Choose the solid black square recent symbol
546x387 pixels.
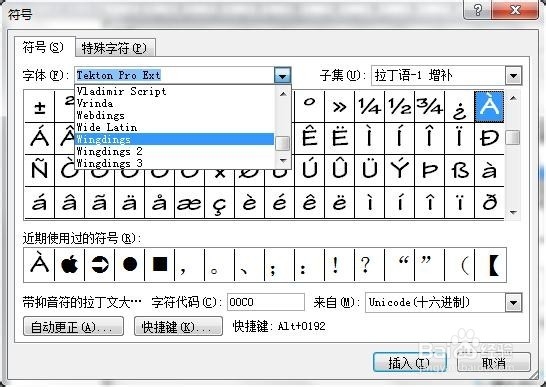pyautogui.click(x=159, y=265)
